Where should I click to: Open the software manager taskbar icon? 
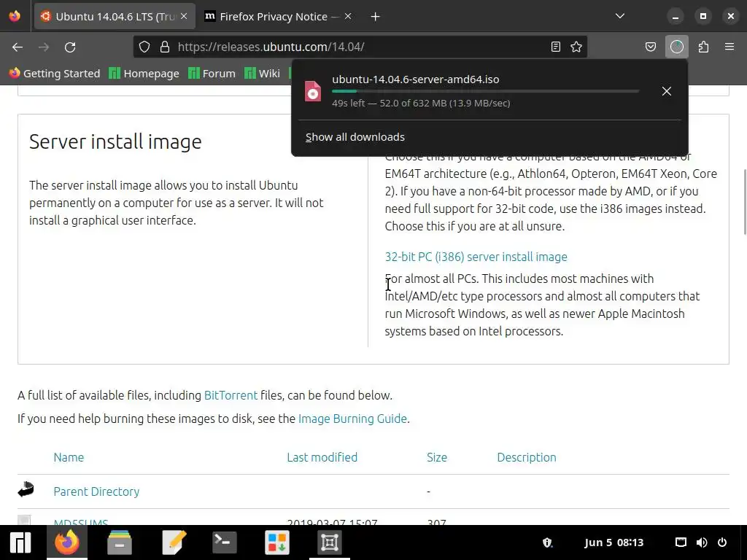tap(276, 542)
